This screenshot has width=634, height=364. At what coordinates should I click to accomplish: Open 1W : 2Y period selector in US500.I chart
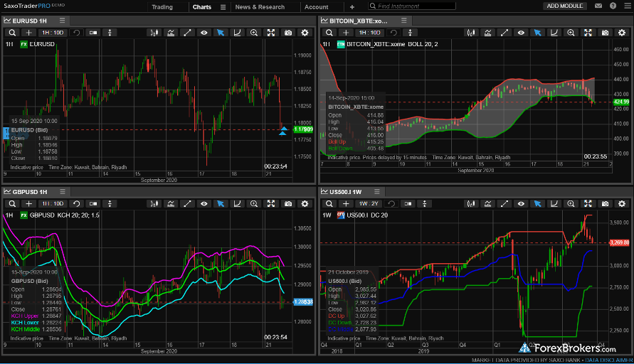tap(369, 203)
